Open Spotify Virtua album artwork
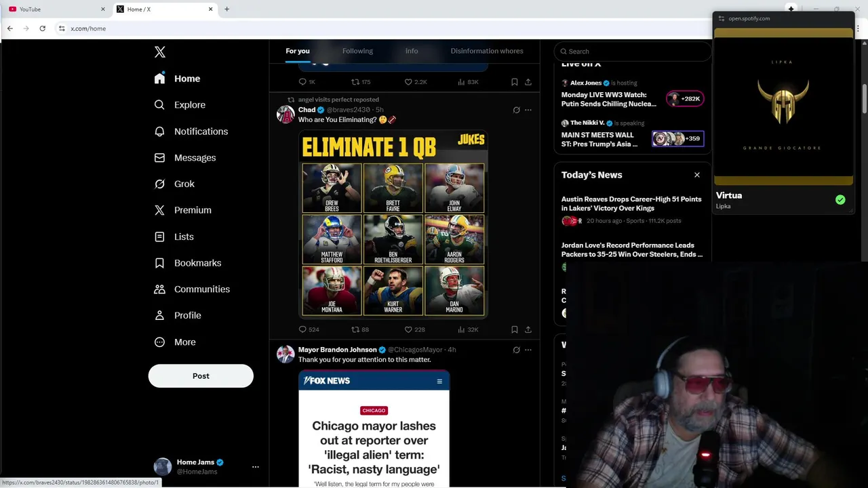Viewport: 868px width, 488px height. pos(783,107)
